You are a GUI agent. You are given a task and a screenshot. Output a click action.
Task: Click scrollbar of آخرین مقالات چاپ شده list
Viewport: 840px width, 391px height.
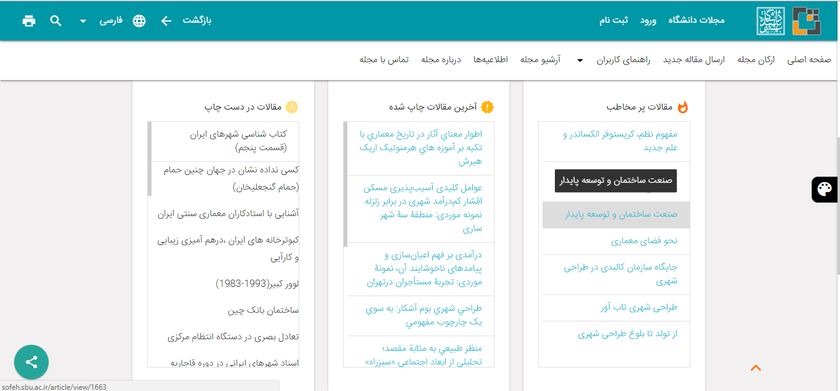point(346,184)
